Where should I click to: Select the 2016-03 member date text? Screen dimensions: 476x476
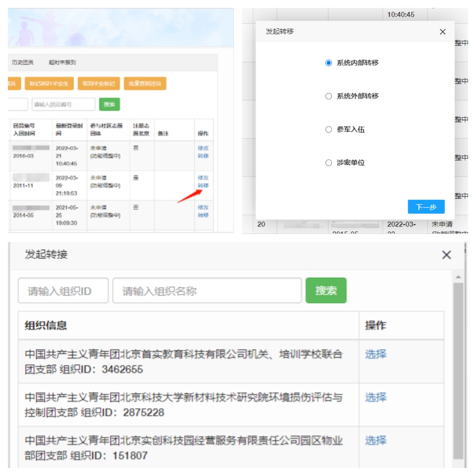tap(23, 156)
